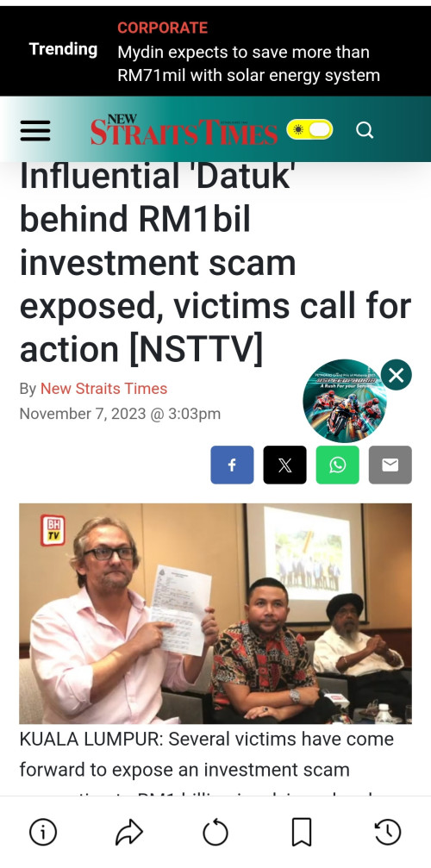The width and height of the screenshot is (431, 868).
Task: Tap the Trending label in top bar
Action: pos(63,49)
